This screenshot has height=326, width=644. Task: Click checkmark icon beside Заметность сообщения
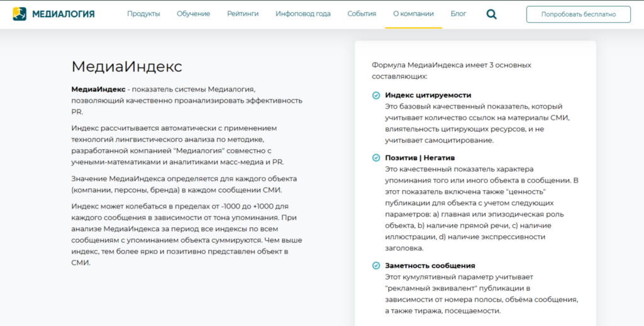point(376,266)
